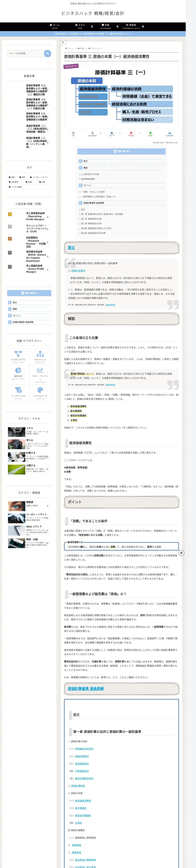Image resolution: width=196 pixels, height=868 pixels.
Task: Open the 原価計算基準 逐条詳解 heading link
Action: (x=86, y=689)
